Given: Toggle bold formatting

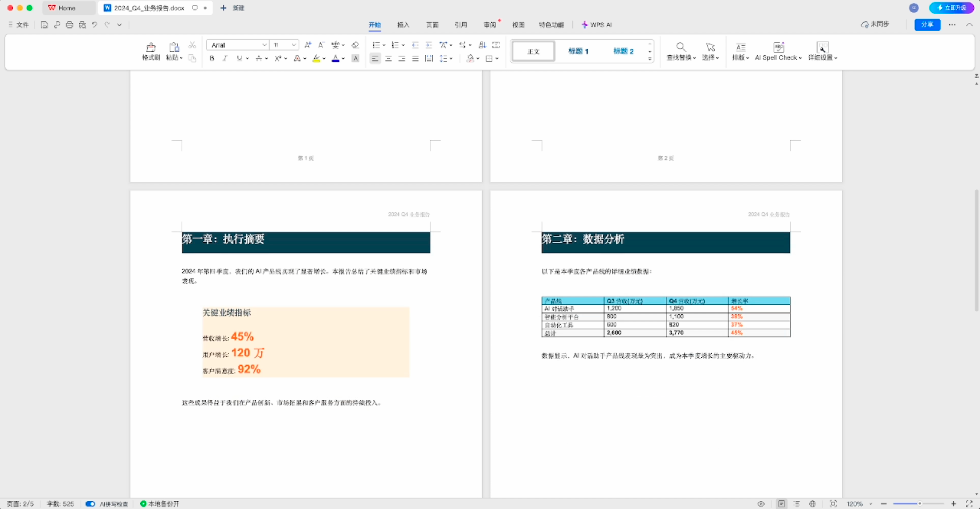Looking at the screenshot, I should (x=212, y=58).
